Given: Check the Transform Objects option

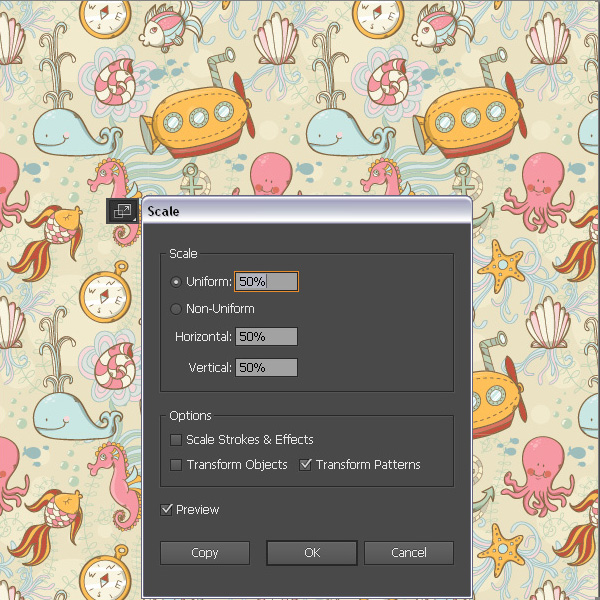Looking at the screenshot, I should 177,465.
